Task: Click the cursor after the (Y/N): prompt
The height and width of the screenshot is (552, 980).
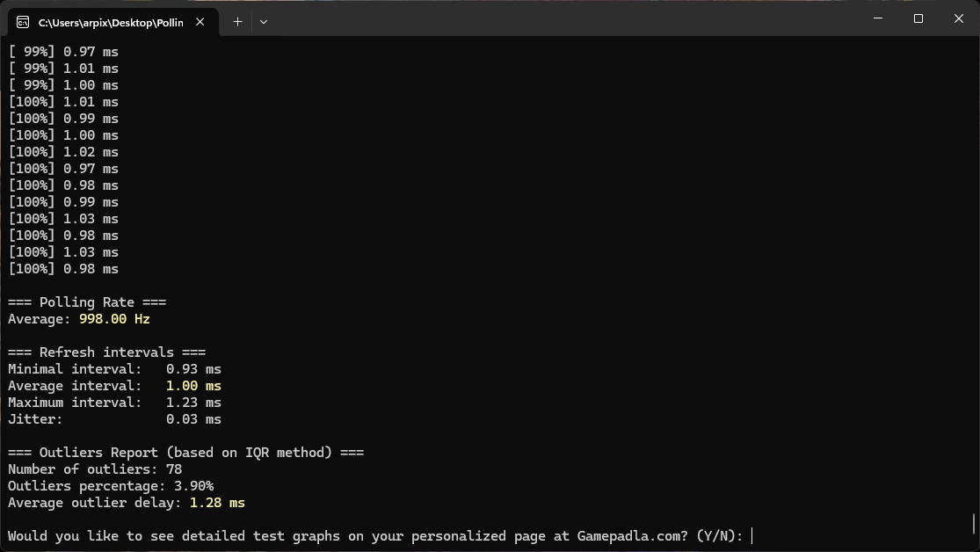Action: (752, 536)
